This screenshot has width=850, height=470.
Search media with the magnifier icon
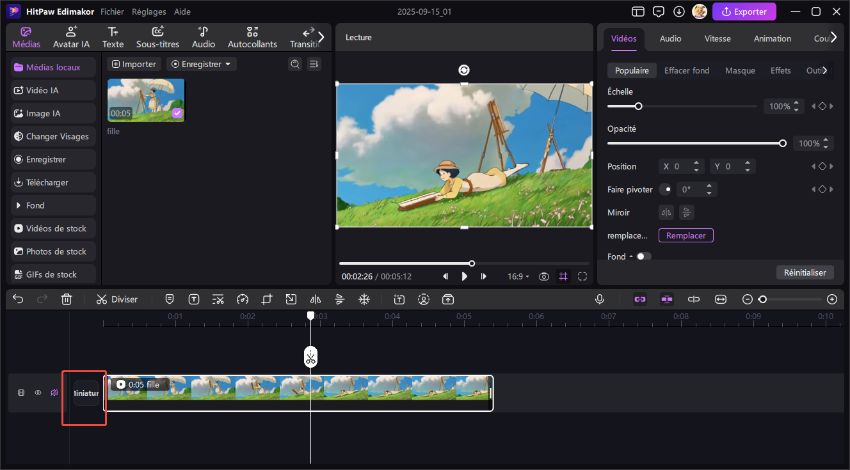295,64
